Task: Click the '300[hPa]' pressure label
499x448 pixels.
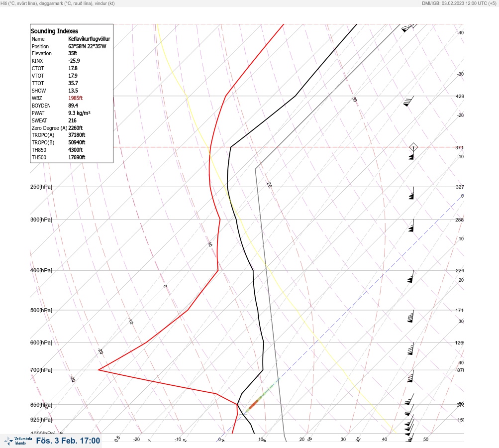Action: [41, 220]
